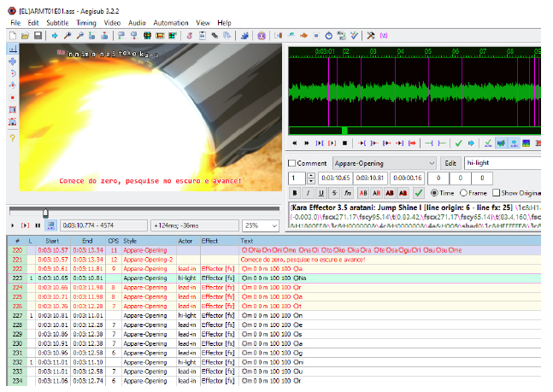Expand the 25% video zoom dropdown
Image resolution: width=553 pixels, height=392 pixels.
coord(273,225)
